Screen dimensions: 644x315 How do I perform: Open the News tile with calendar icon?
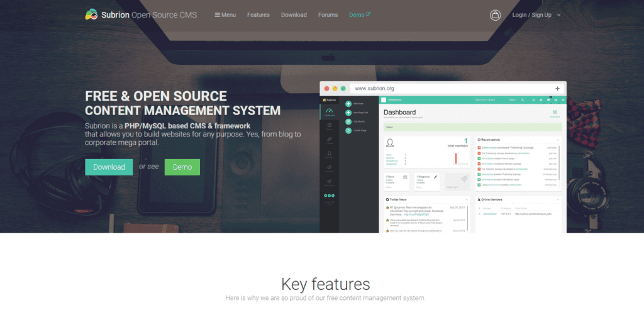(x=396, y=182)
